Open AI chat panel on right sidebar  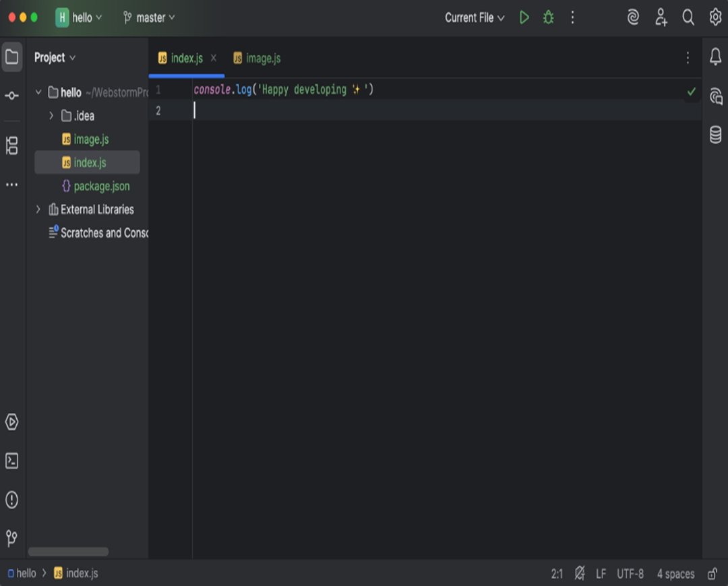pyautogui.click(x=715, y=96)
